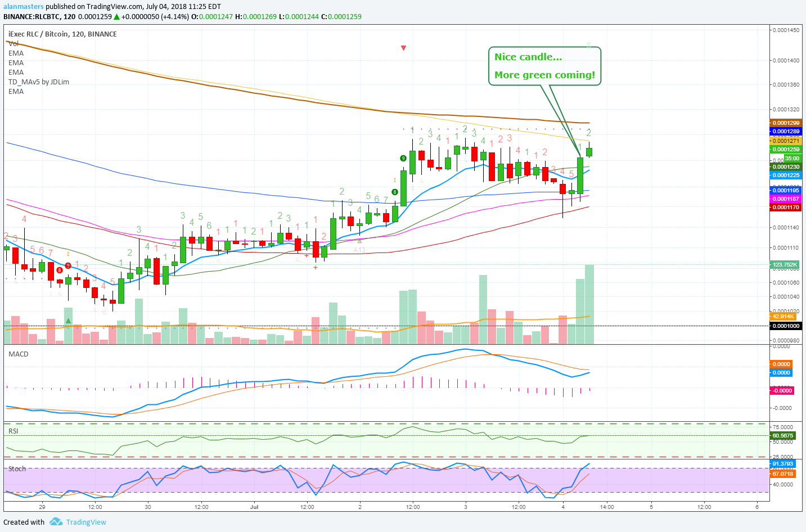The width and height of the screenshot is (806, 532).
Task: Select the Vol indicator label
Action: click(13, 43)
